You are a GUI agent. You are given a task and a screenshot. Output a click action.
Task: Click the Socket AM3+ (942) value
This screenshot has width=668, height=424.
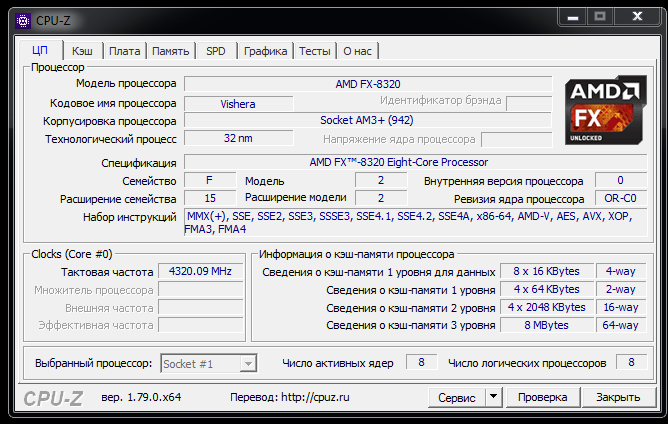coord(367,120)
